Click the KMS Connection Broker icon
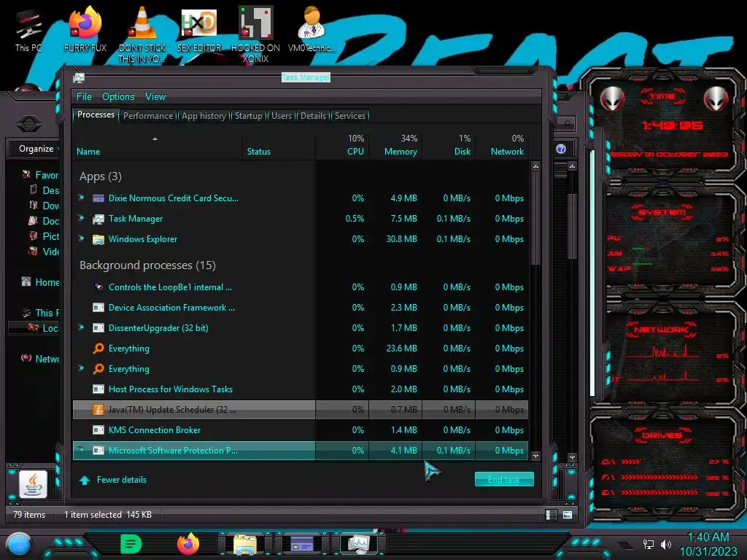Image resolution: width=747 pixels, height=560 pixels. 98,430
